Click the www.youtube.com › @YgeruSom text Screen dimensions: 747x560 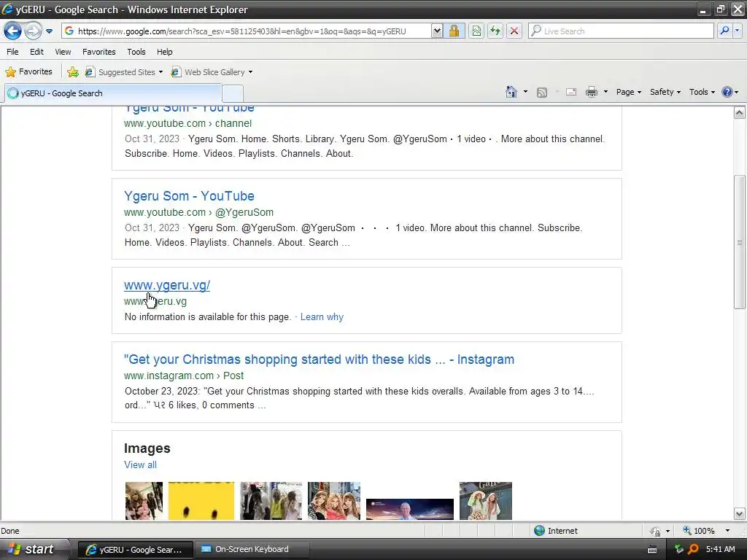[198, 212]
